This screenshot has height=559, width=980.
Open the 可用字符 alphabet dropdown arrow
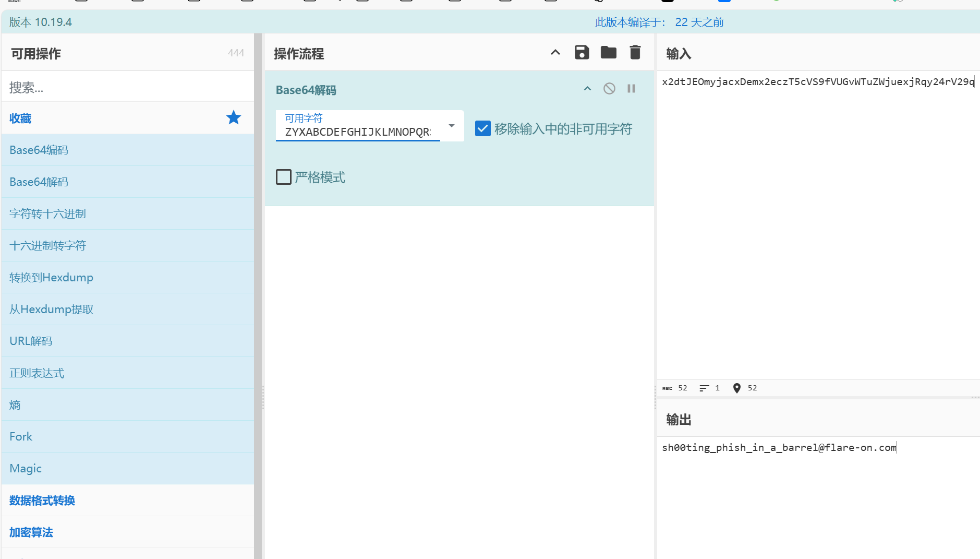452,126
